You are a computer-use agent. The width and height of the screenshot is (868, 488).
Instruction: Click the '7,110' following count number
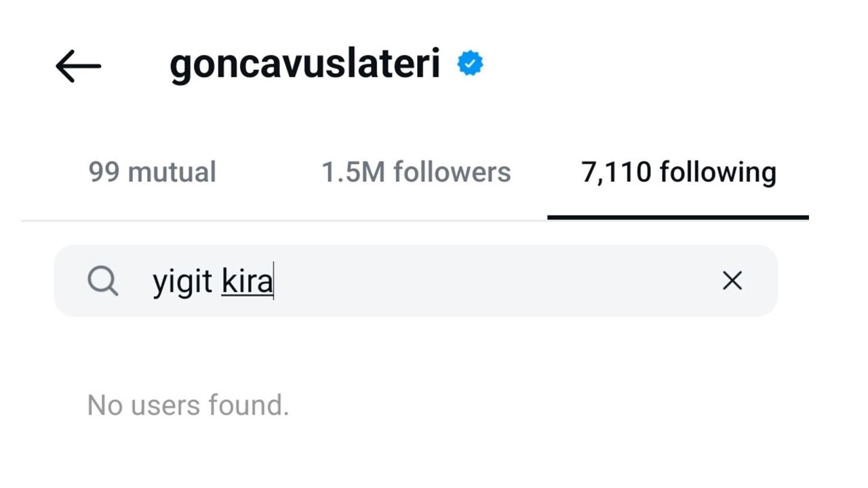(616, 173)
